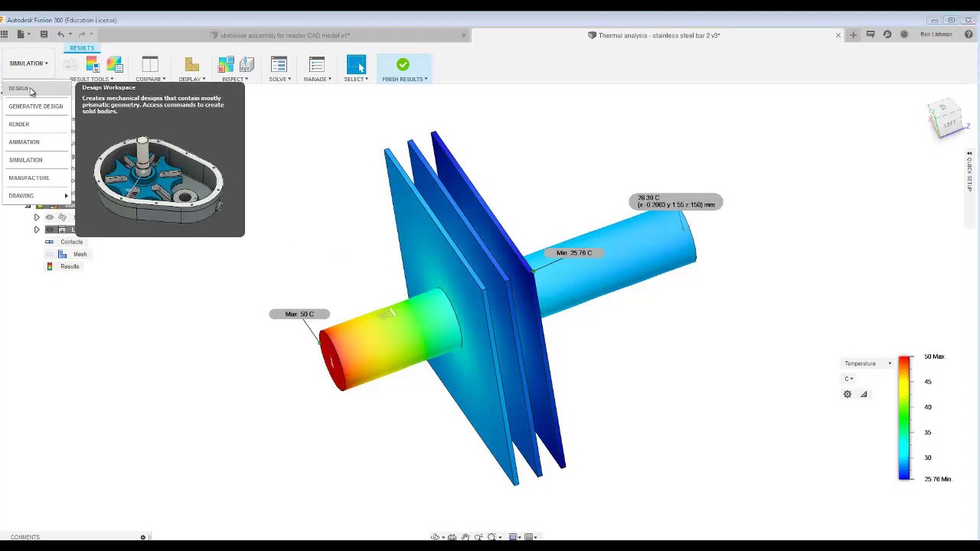Open the Drawing workspace submenu
This screenshot has width=980, height=551.
35,196
